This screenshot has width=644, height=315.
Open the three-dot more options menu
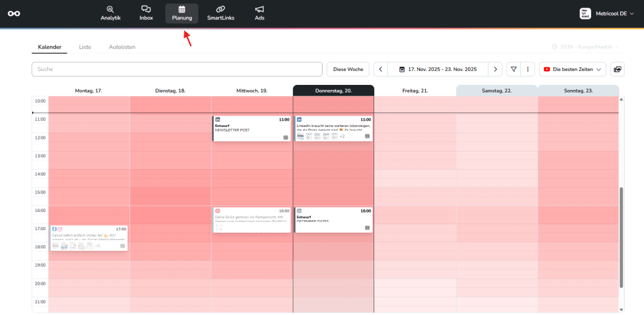click(x=528, y=69)
